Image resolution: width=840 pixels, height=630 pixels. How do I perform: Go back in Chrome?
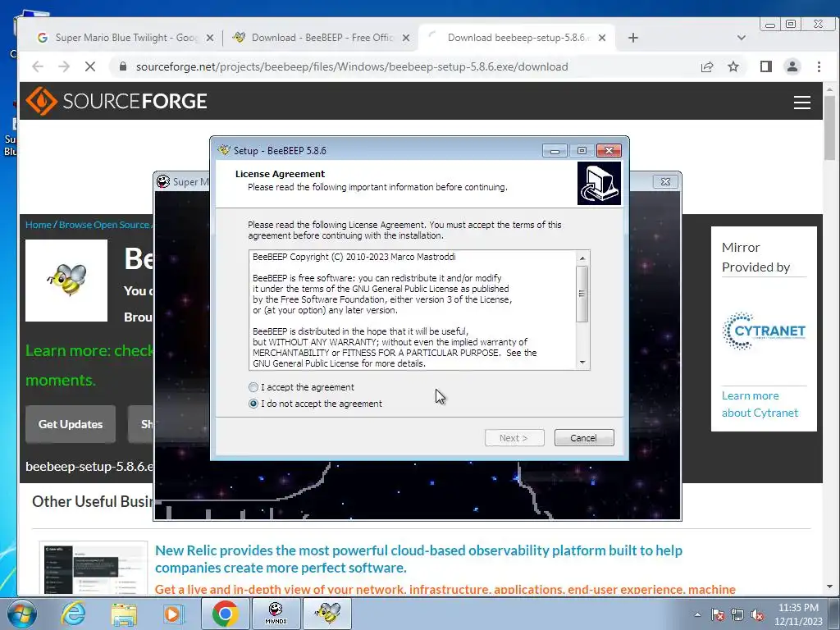click(38, 66)
